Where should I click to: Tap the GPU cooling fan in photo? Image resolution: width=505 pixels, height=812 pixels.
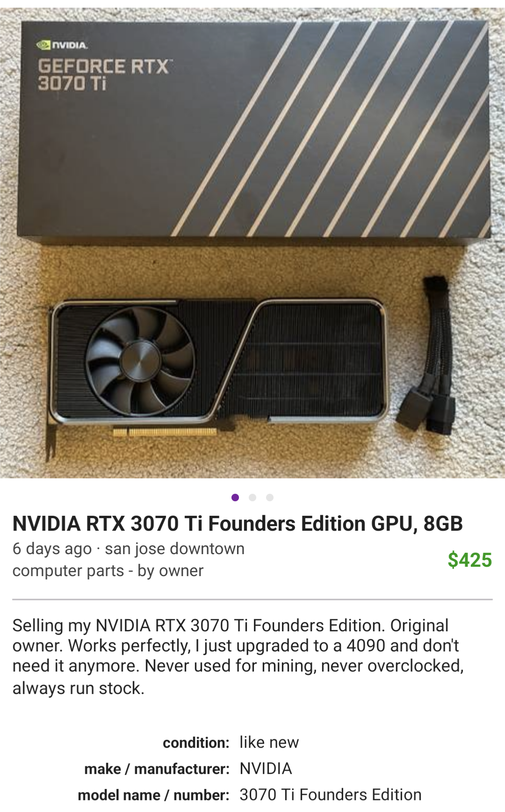point(140,360)
